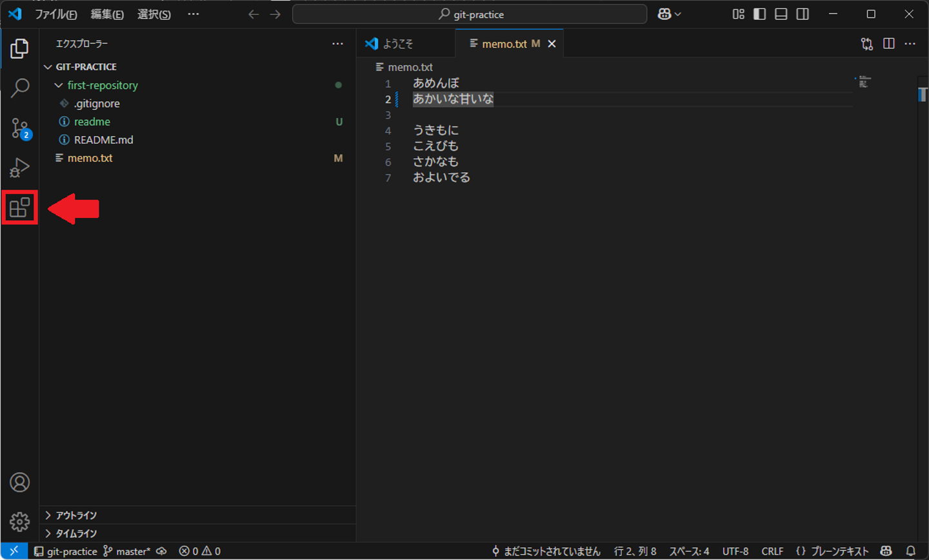
Task: Click line 7 text およいでる
Action: point(442,177)
